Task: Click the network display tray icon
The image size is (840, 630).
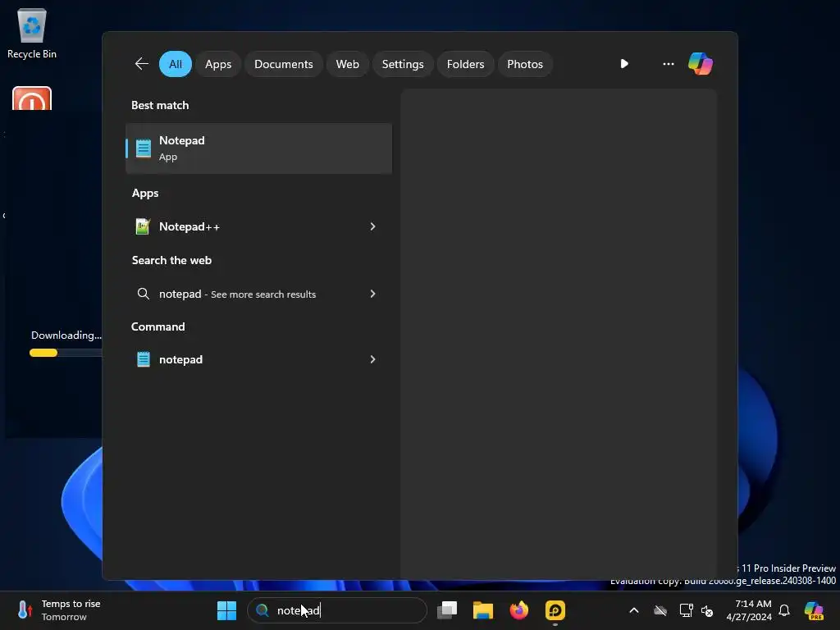Action: [x=686, y=610]
